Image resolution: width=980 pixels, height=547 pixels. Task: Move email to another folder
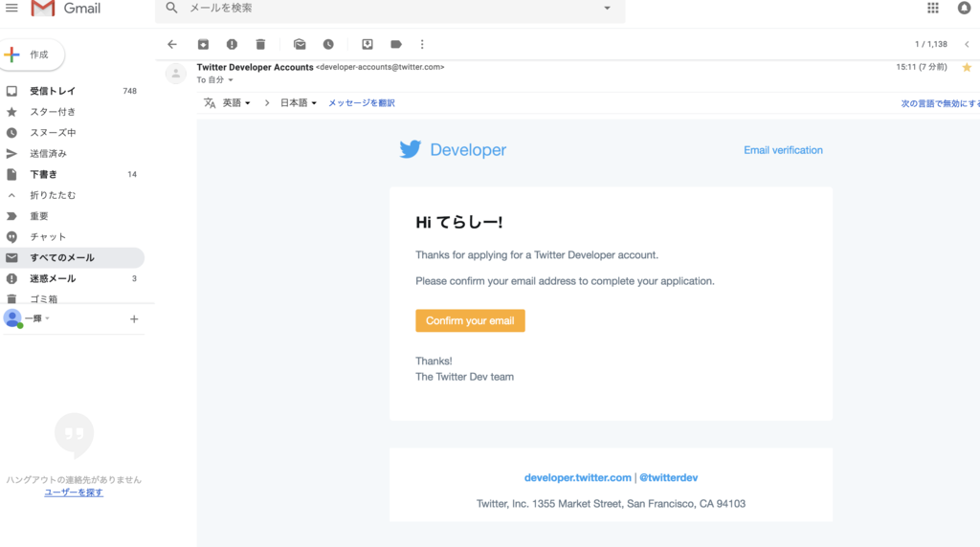click(367, 44)
